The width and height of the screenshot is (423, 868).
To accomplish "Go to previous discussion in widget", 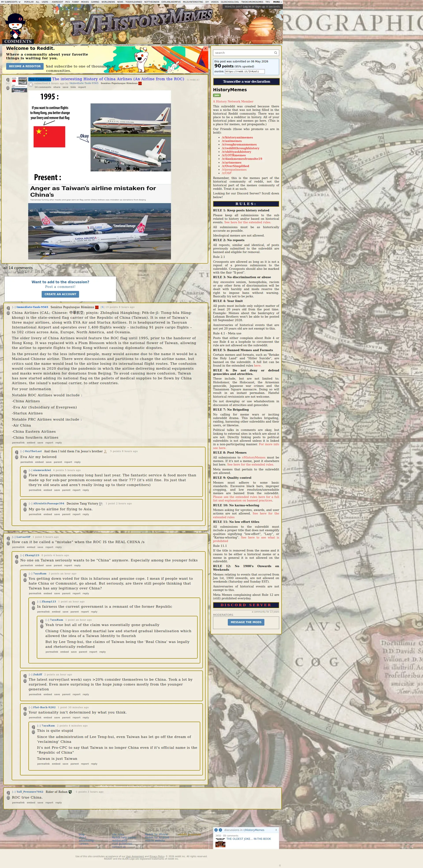I will tap(216, 830).
